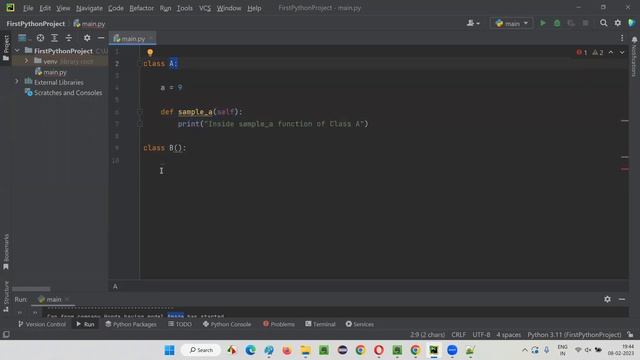
Task: Open Python 3.11 interpreter selector
Action: pos(574,335)
